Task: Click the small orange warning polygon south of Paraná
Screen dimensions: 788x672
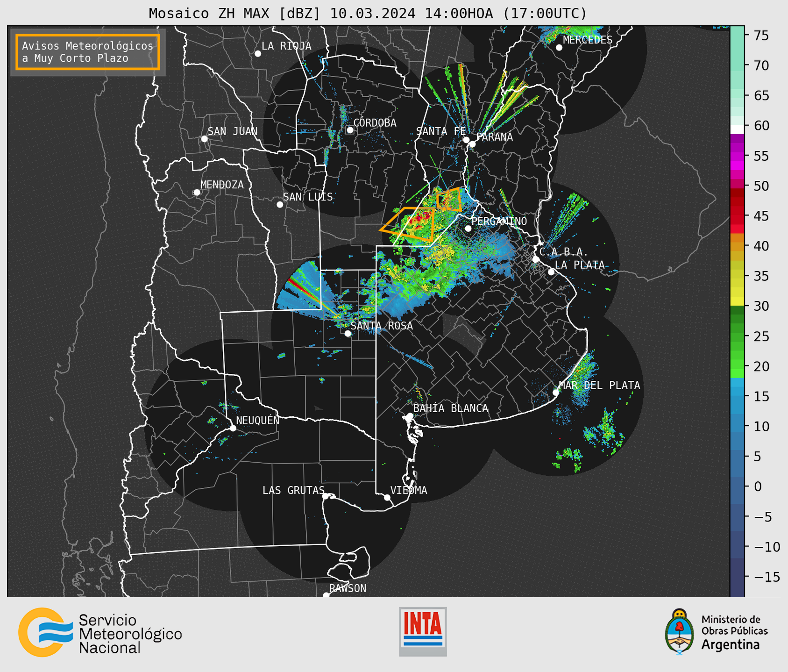Action: pos(449,200)
